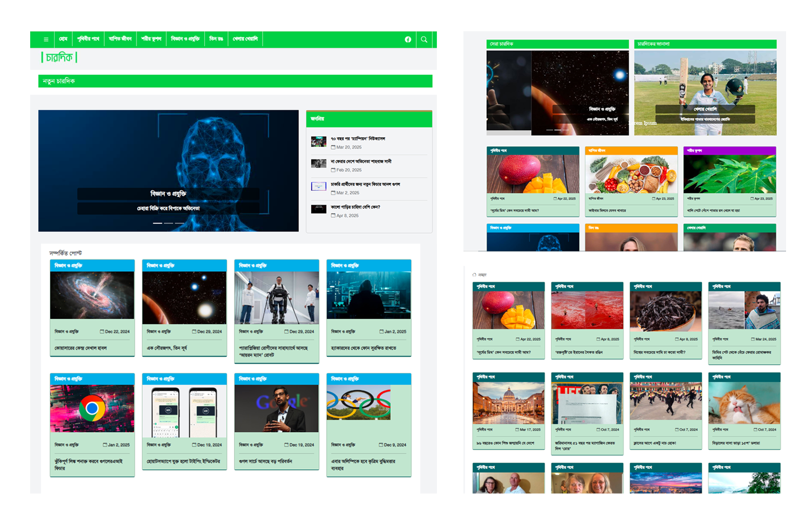
Task: Open article '৭০ বছর পর চ্যাম্পিয়ন নিউক্যাসল'
Action: click(357, 139)
